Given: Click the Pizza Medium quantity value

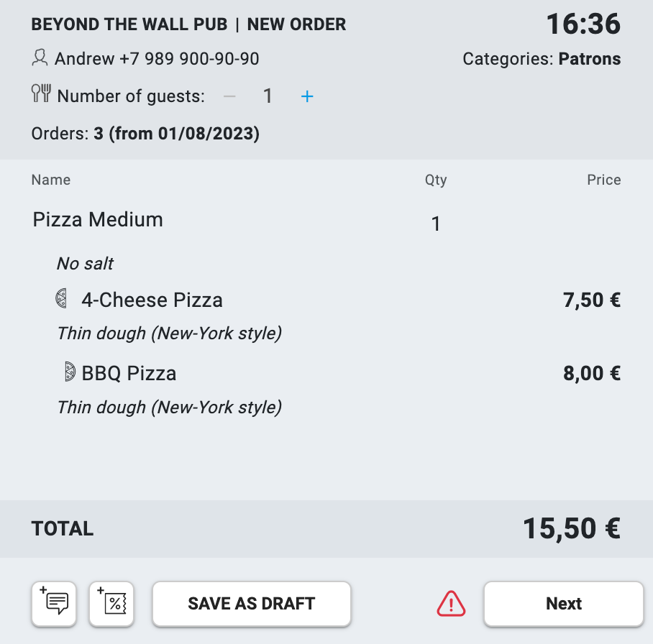Looking at the screenshot, I should (436, 224).
